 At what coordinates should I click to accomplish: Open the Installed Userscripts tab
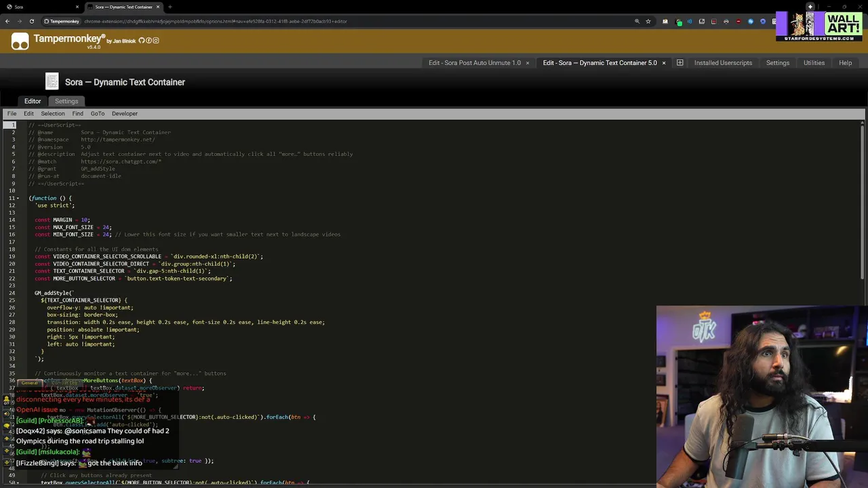(723, 63)
